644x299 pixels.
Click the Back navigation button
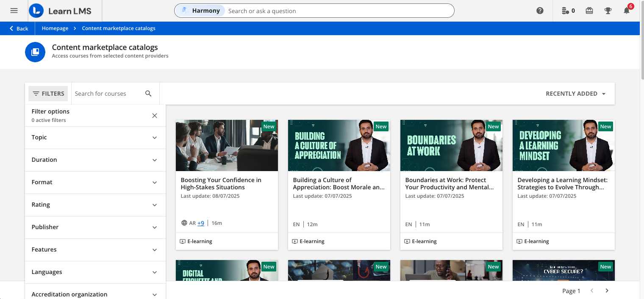click(18, 28)
